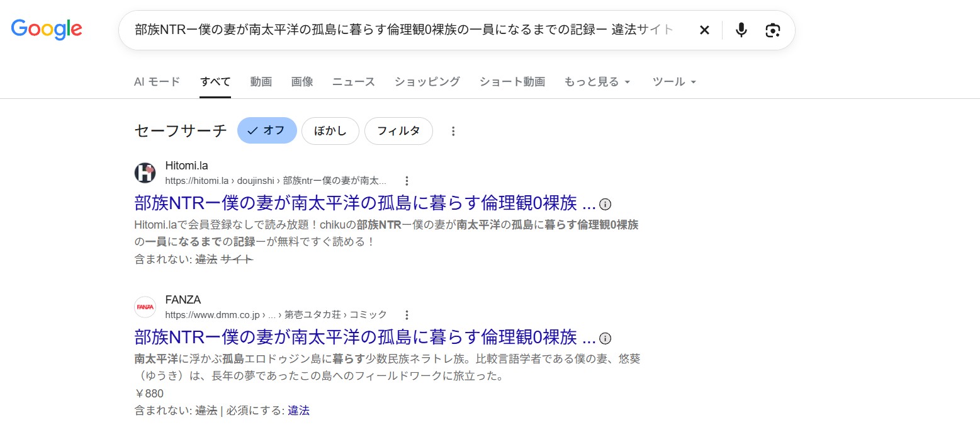Open the dmm.co.jp breadcrumb URL
The image size is (980, 439).
276,314
